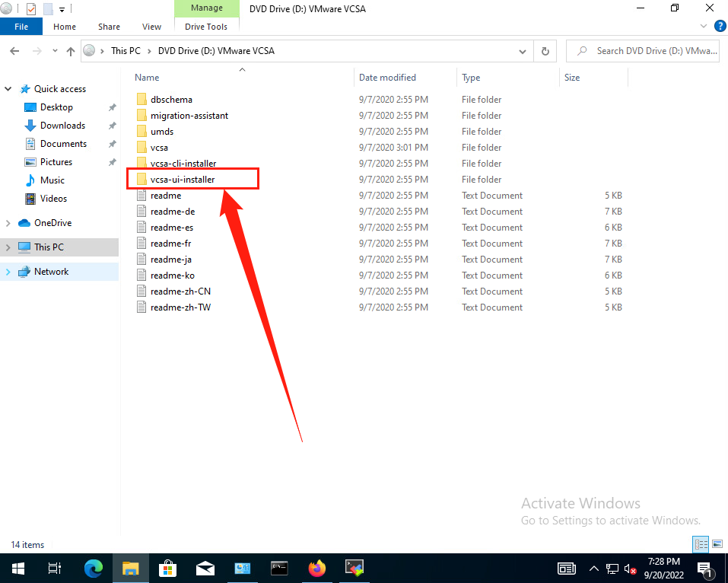Open the Windows Start menu
The height and width of the screenshot is (583, 728).
(x=18, y=568)
